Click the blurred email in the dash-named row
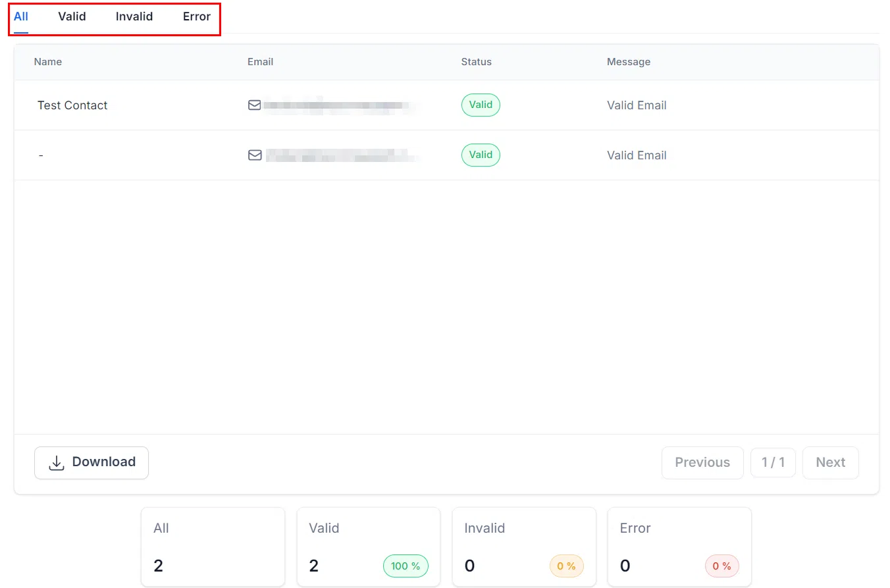The width and height of the screenshot is (890, 588). click(342, 155)
